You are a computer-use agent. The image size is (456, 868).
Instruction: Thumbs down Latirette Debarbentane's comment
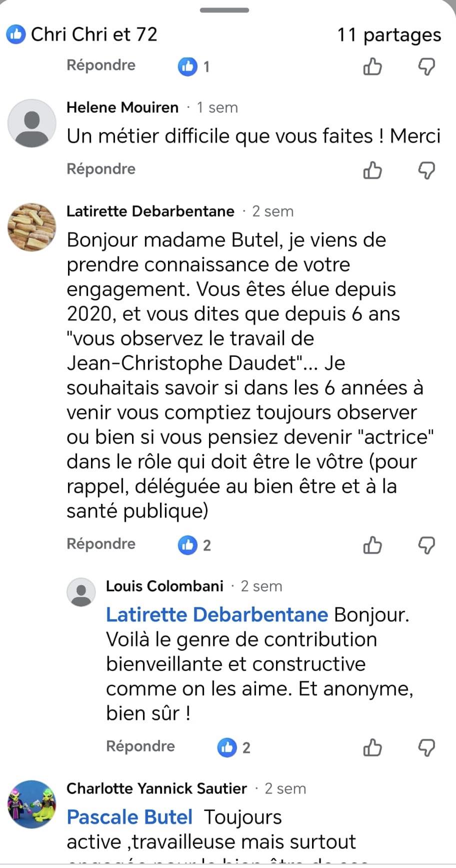coord(426,545)
